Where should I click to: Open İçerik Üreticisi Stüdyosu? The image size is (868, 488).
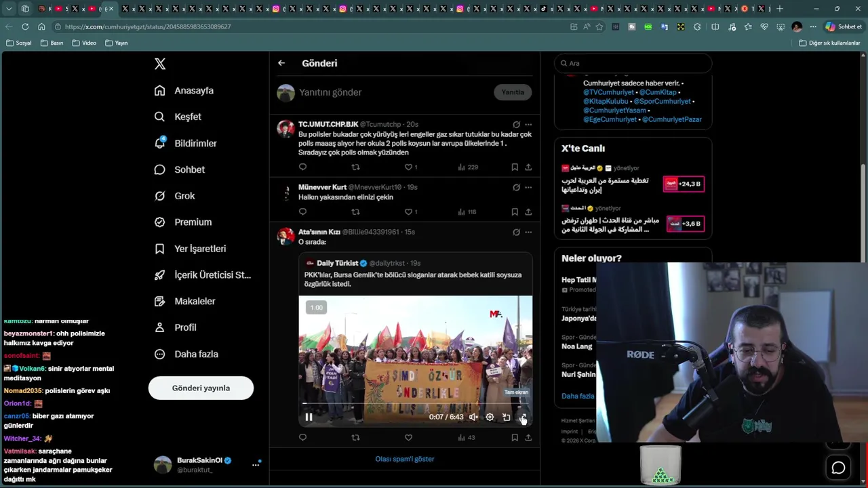click(202, 274)
